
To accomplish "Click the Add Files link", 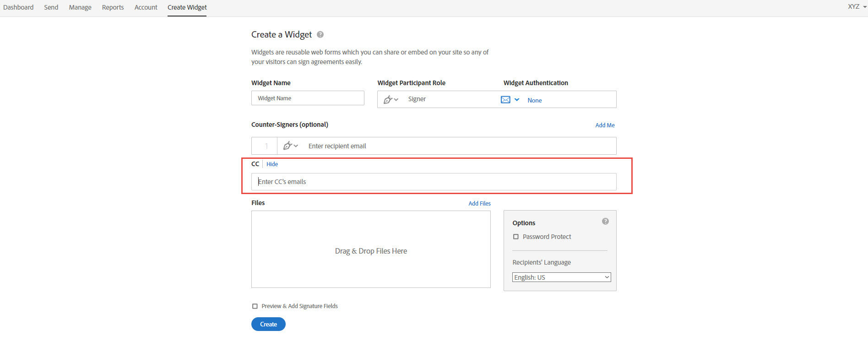I will pyautogui.click(x=479, y=203).
